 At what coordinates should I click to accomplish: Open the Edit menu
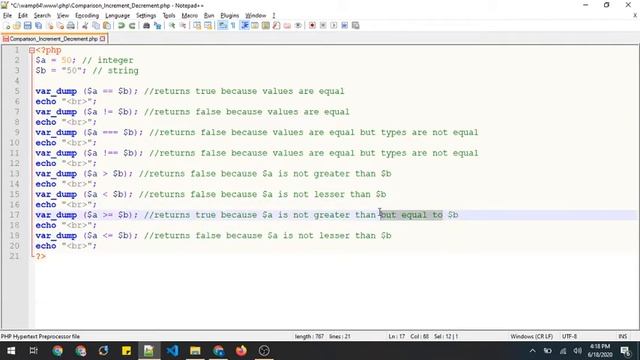(23, 16)
